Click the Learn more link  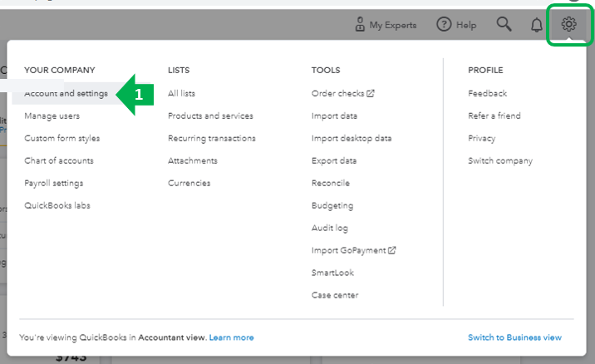coord(232,337)
